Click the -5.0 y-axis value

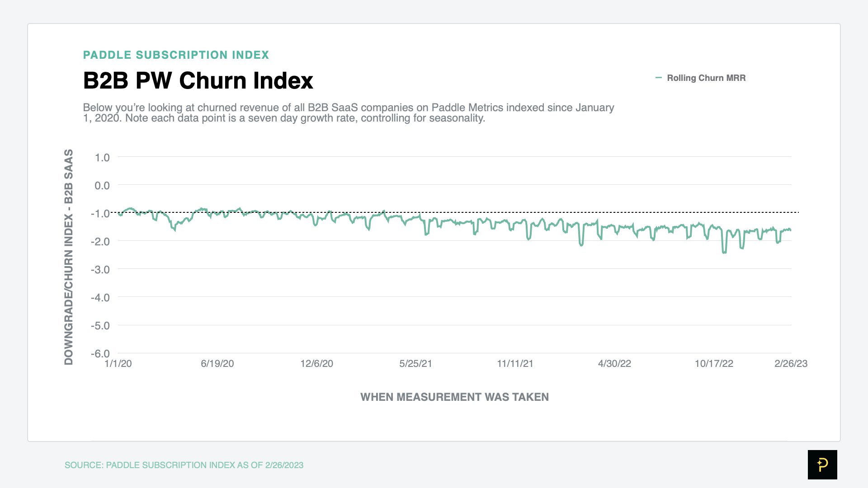coord(100,326)
